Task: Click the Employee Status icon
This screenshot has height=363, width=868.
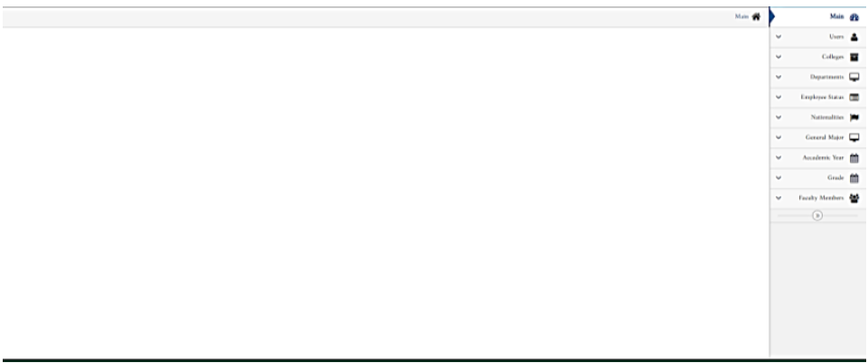Action: [854, 98]
